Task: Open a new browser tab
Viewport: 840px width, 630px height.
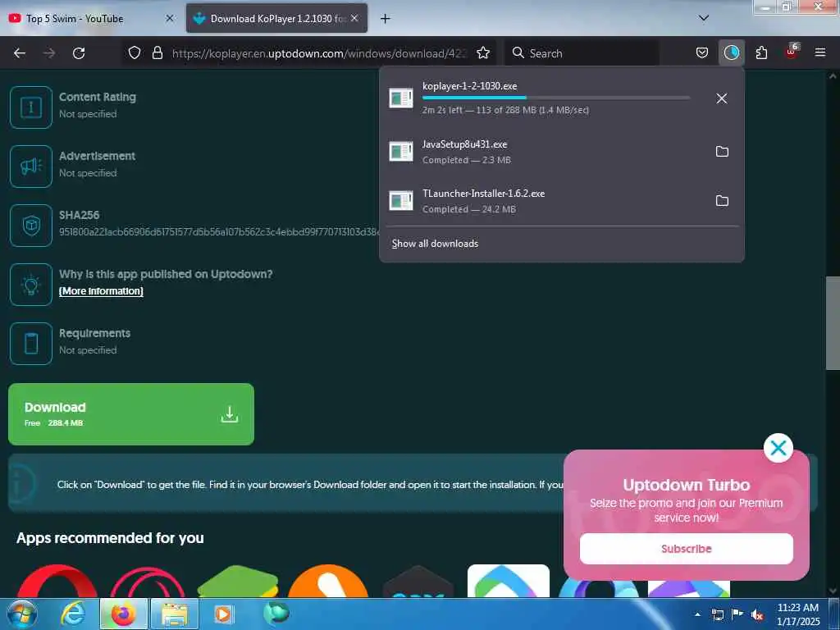Action: click(x=385, y=19)
